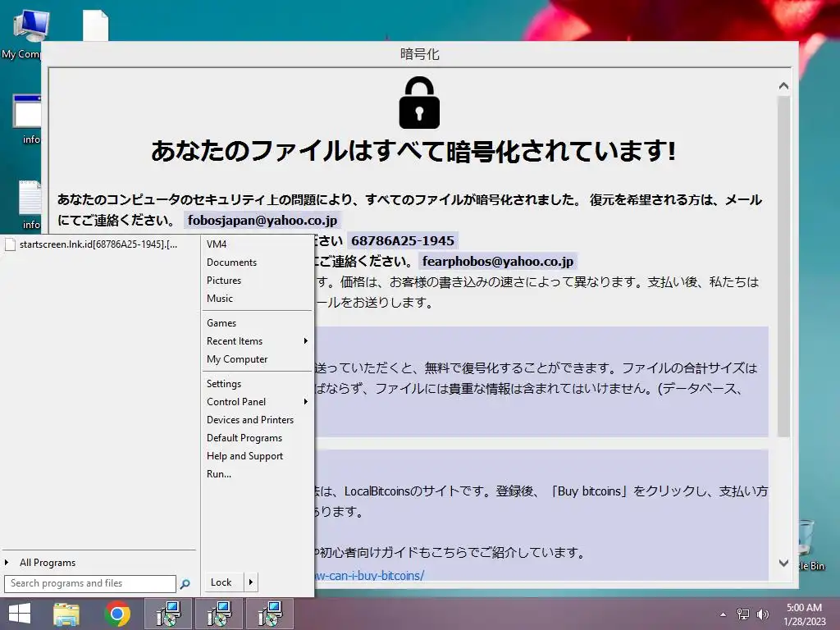Open the Lock options arrow

point(251,582)
